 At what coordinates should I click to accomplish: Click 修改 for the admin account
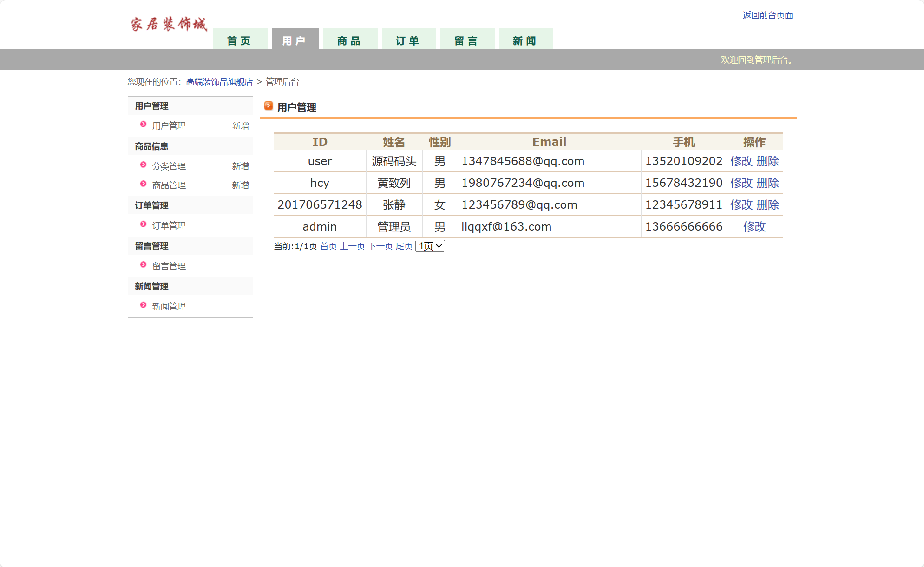pyautogui.click(x=754, y=227)
